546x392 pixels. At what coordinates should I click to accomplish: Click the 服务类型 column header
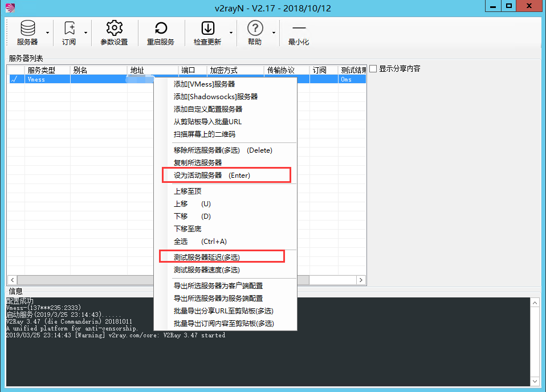coord(42,70)
